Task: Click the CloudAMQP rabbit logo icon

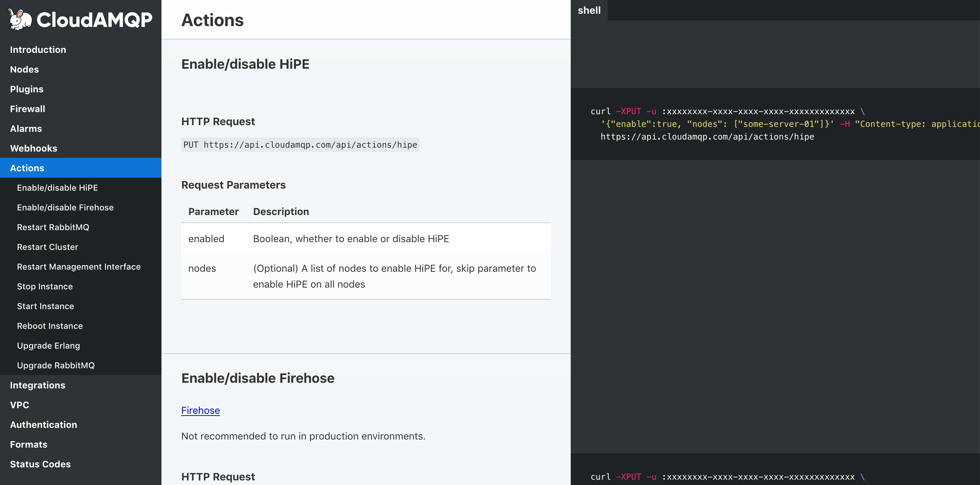Action: pyautogui.click(x=20, y=19)
